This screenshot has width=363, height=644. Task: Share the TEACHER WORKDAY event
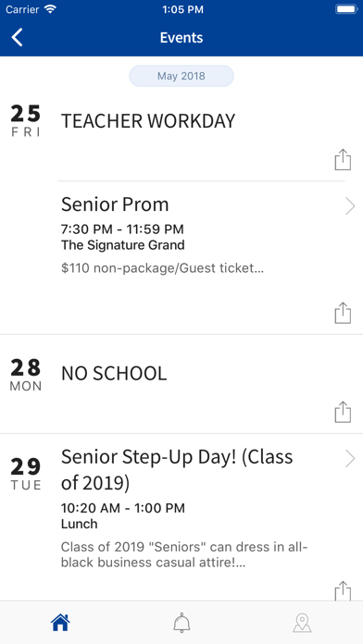coord(343,160)
